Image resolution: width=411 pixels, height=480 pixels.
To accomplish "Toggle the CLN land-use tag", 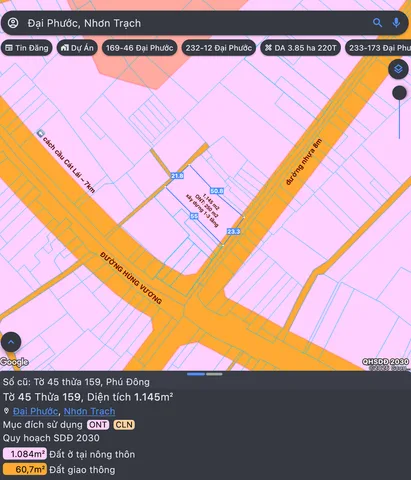I will tap(124, 425).
